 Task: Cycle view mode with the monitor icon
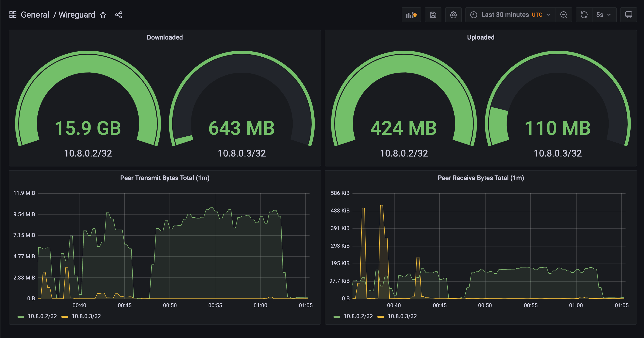point(629,15)
